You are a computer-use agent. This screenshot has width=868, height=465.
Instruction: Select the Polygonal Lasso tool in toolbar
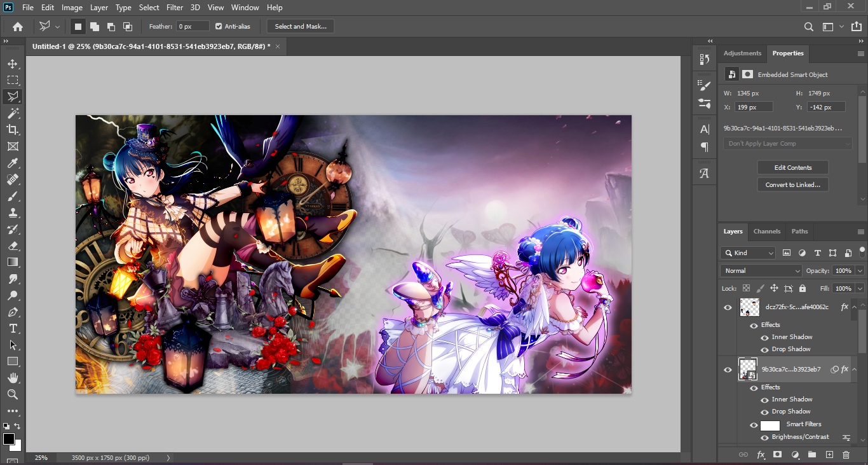(12, 97)
